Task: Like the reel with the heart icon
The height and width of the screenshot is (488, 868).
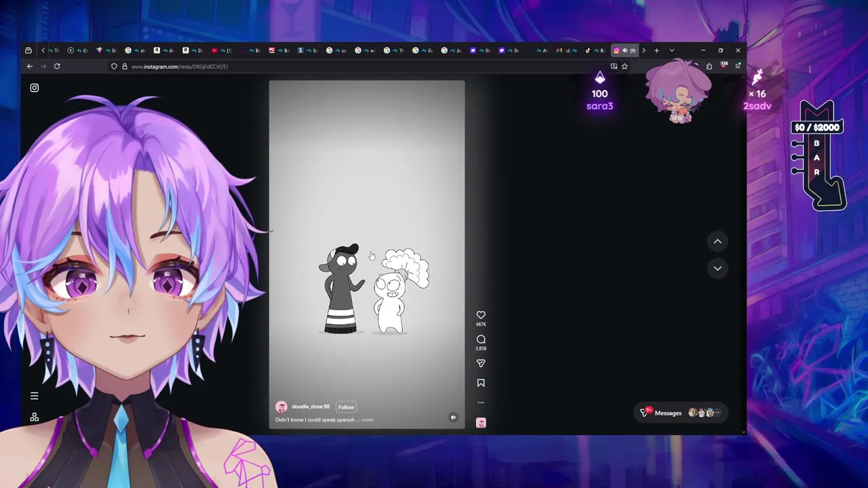Action: tap(481, 315)
